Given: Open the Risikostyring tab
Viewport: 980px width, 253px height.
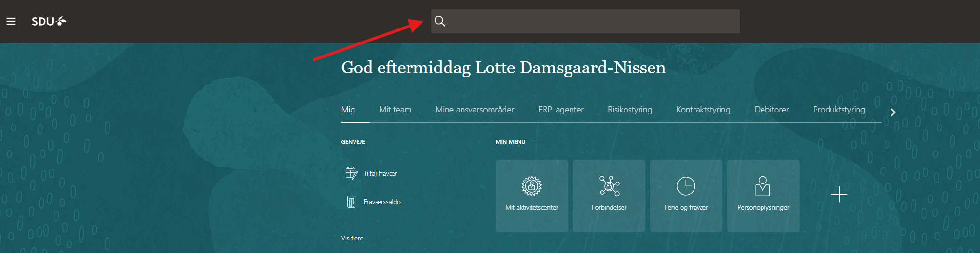Looking at the screenshot, I should 630,110.
